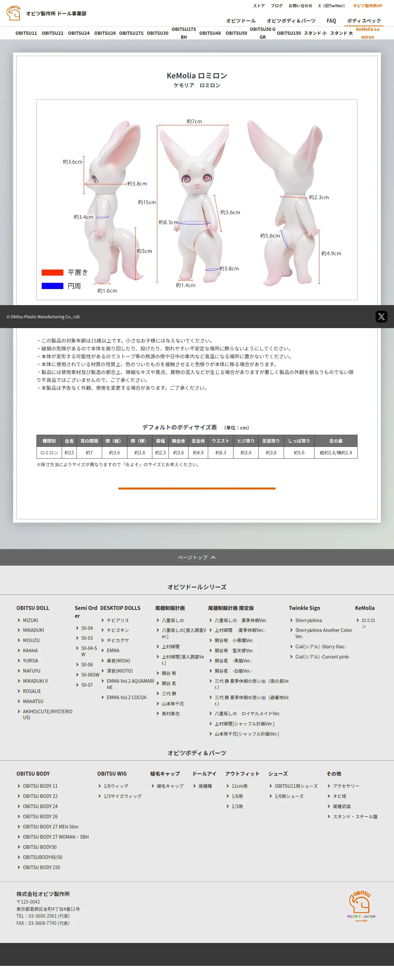394x980 pixels.
Task: Open MIZUKI doll link in the footer
Action: [30, 620]
